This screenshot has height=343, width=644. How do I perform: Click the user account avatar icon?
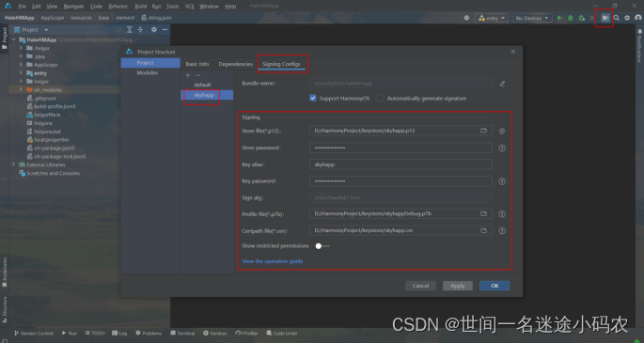(x=637, y=18)
